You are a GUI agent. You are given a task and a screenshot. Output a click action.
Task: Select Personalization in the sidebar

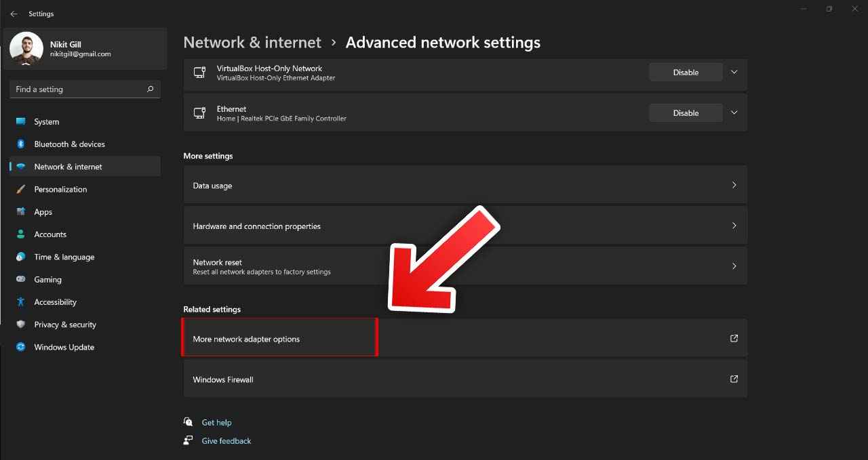[85, 189]
